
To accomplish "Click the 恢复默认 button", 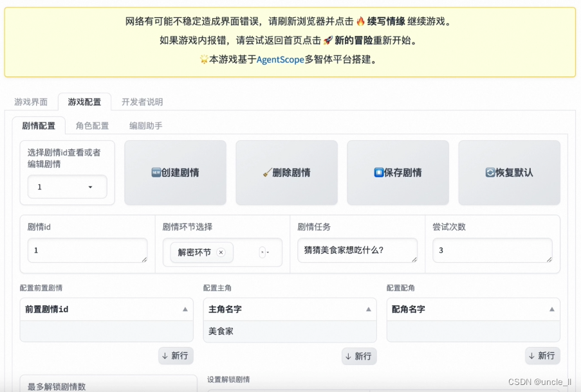I will pos(509,172).
